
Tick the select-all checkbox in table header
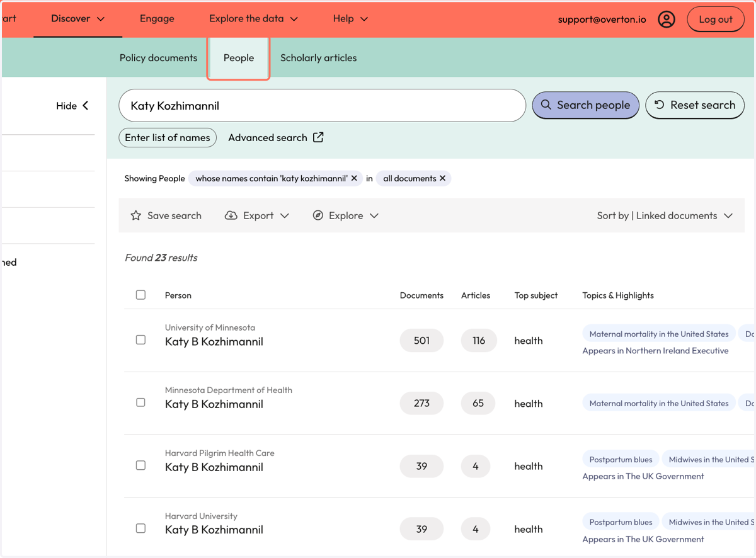click(140, 295)
